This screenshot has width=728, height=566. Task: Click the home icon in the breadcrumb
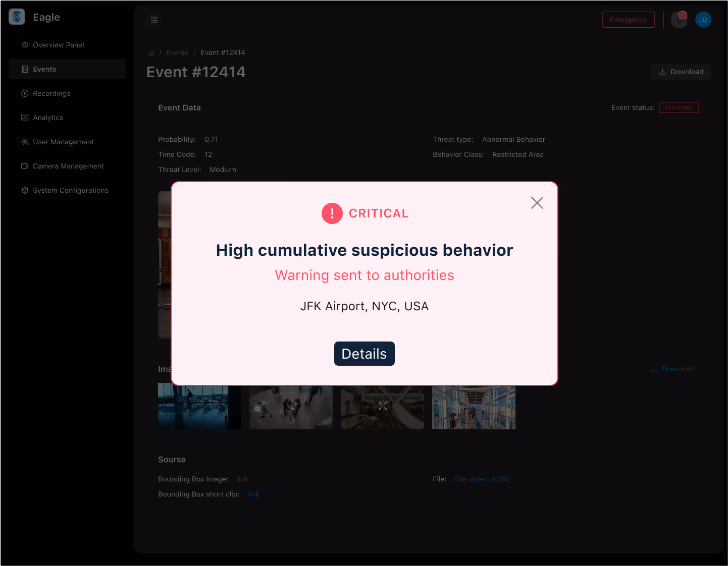pos(151,52)
